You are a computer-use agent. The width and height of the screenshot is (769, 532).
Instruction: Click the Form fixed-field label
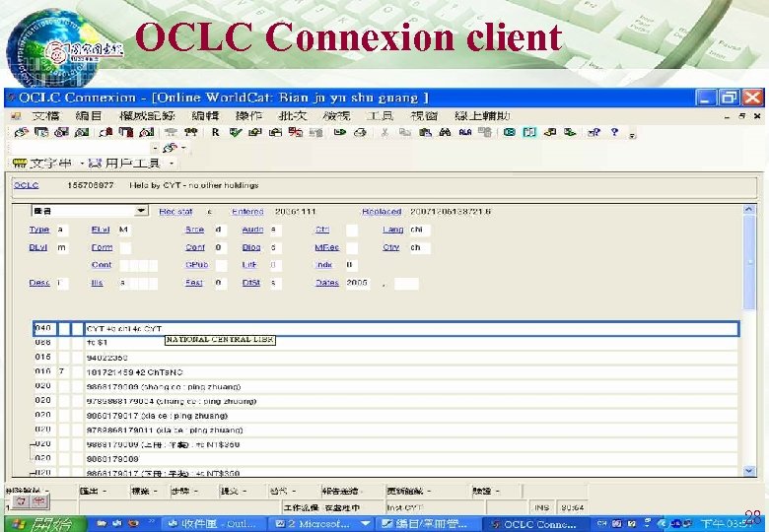click(x=102, y=247)
